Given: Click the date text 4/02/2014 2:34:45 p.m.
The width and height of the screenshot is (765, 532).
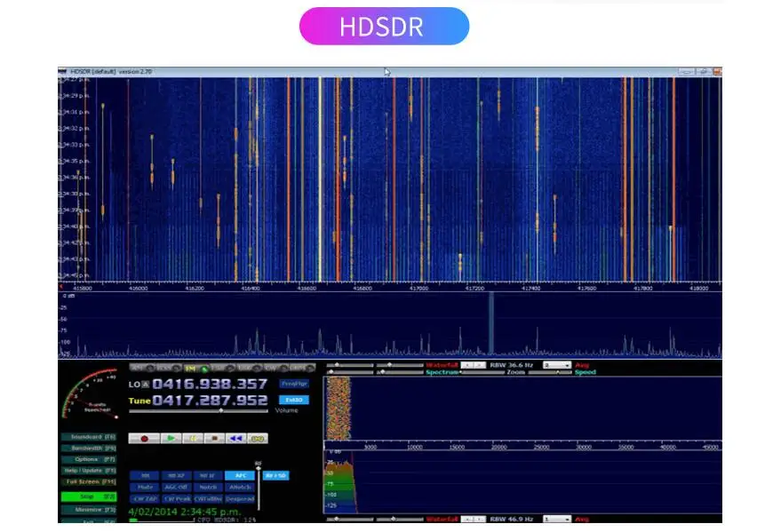Looking at the screenshot, I should (x=185, y=512).
